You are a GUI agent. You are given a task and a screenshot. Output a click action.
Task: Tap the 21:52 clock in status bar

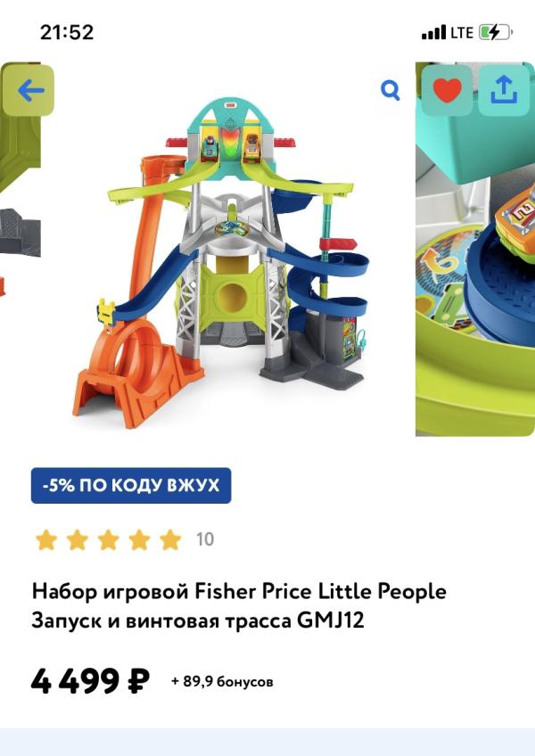pos(67,32)
